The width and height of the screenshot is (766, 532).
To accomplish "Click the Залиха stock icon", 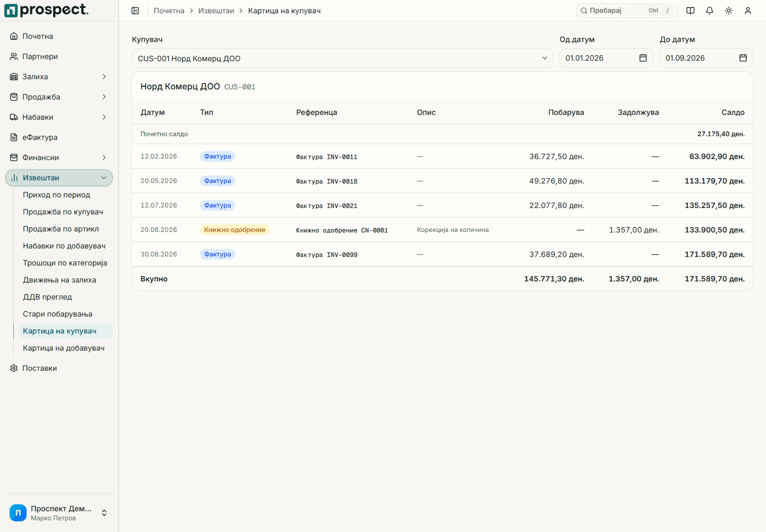I will 14,77.
